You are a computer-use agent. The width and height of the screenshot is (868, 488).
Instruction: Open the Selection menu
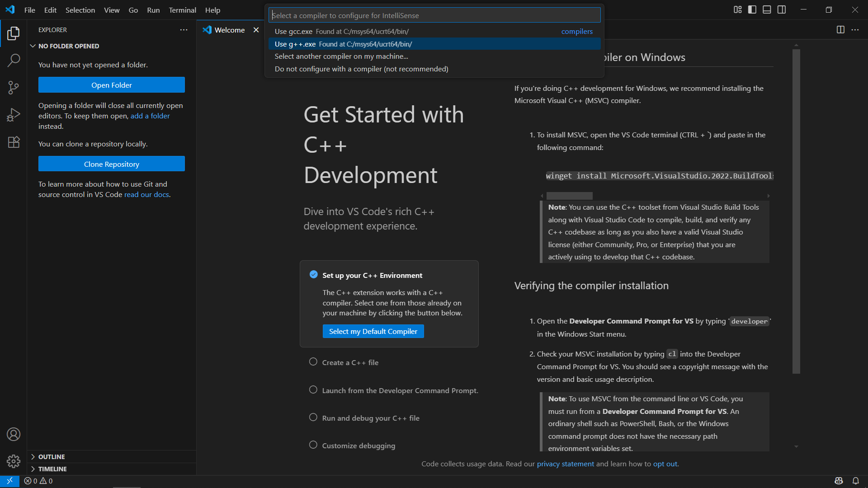[x=80, y=10]
